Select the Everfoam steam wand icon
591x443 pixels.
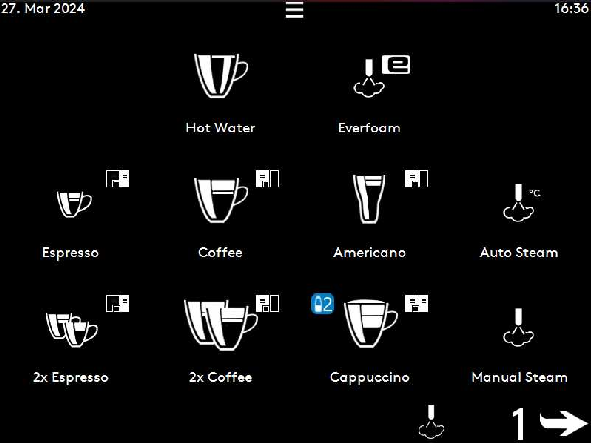369,78
